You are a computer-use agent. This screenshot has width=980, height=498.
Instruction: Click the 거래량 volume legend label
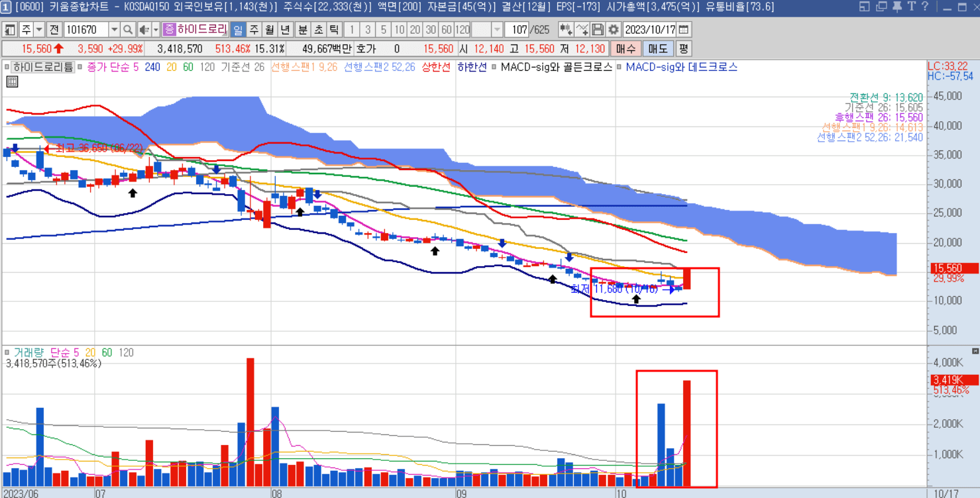[x=28, y=353]
